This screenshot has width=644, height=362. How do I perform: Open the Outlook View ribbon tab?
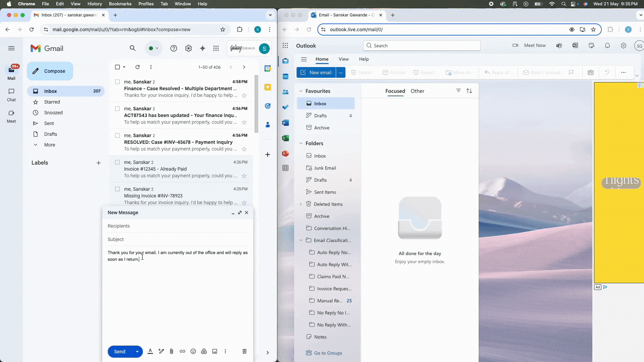click(x=343, y=59)
